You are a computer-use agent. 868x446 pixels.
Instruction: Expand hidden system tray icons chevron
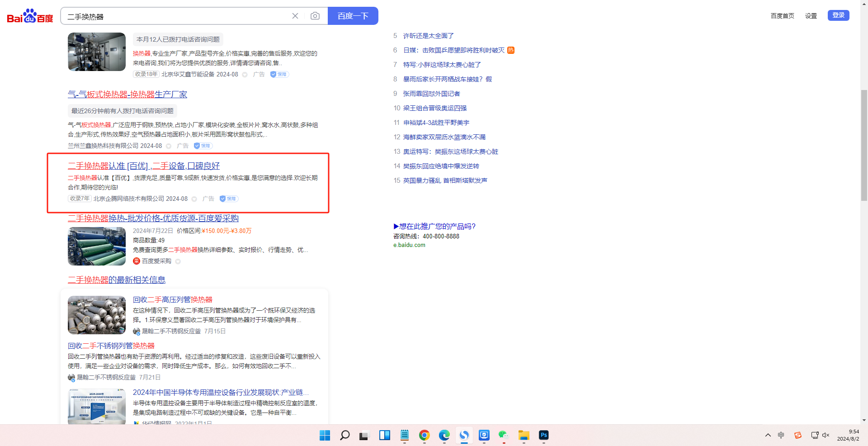tap(768, 435)
